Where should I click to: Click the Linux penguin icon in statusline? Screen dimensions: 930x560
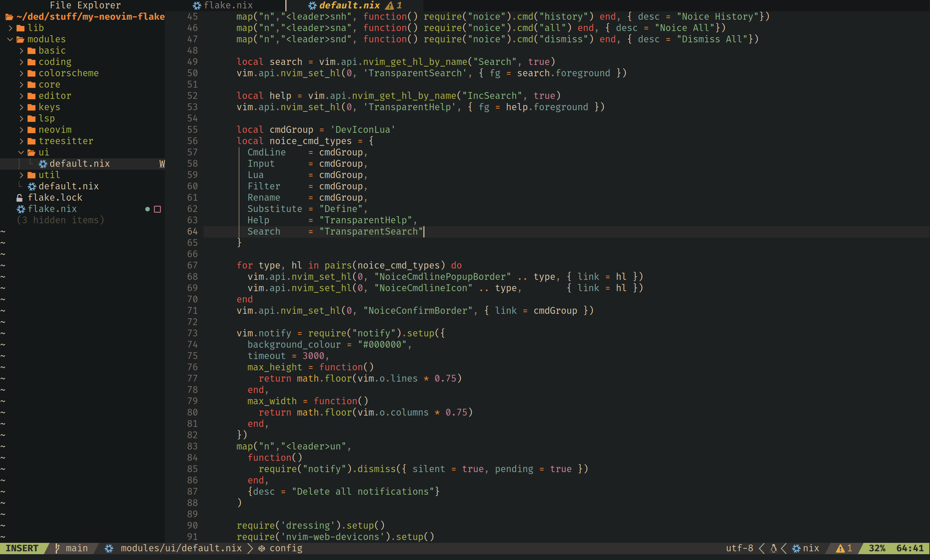[x=773, y=548]
